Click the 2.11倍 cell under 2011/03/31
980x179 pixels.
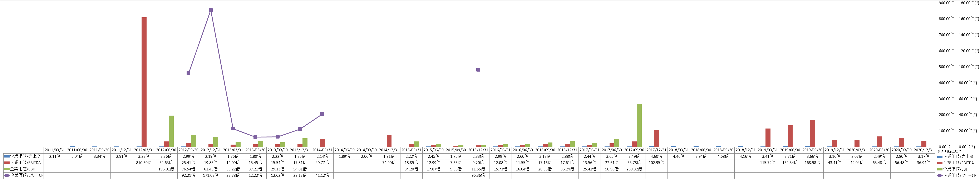click(55, 156)
